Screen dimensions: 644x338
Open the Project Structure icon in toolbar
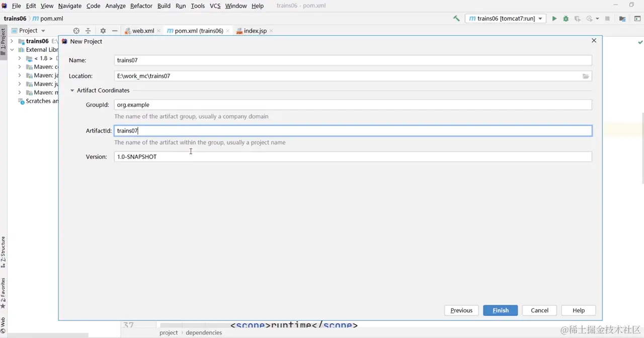[x=622, y=19]
